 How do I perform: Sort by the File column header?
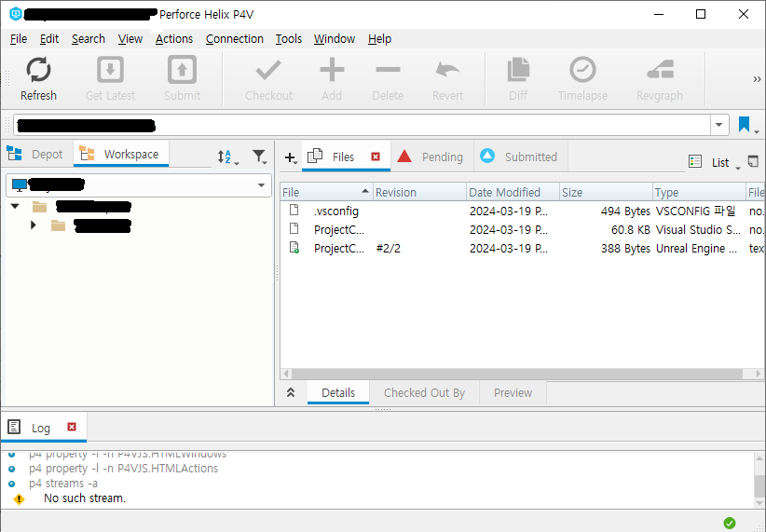(x=326, y=193)
